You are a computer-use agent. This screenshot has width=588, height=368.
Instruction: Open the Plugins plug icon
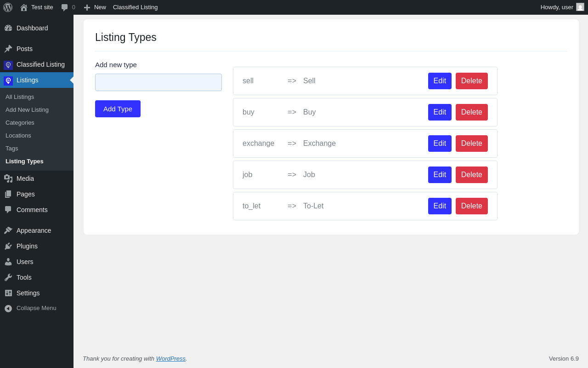[8, 246]
